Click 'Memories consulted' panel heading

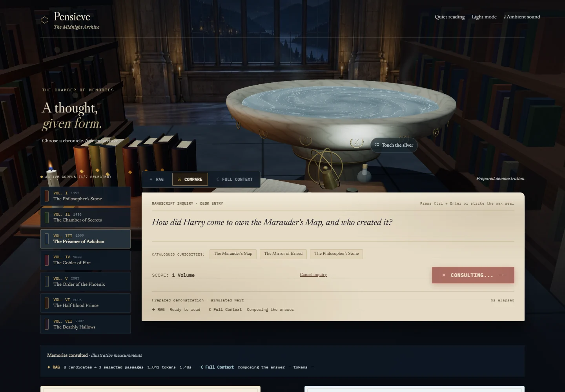(x=67, y=355)
